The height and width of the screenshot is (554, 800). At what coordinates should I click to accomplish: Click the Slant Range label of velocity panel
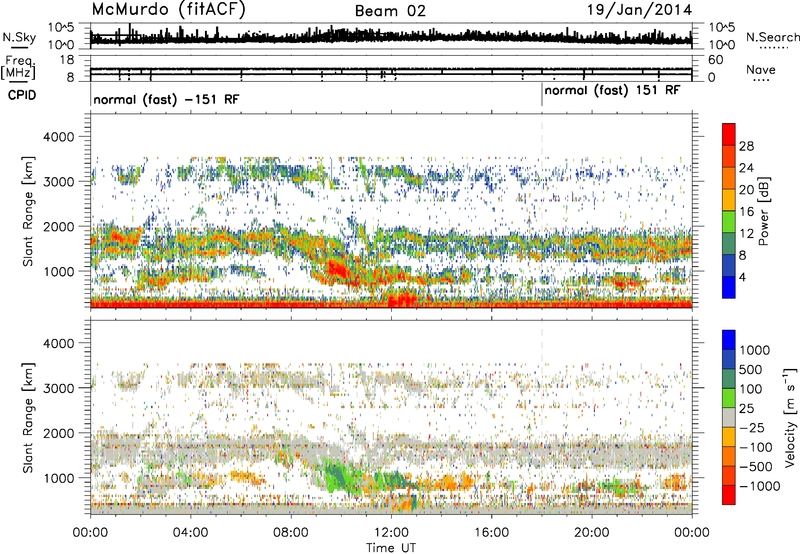28,417
